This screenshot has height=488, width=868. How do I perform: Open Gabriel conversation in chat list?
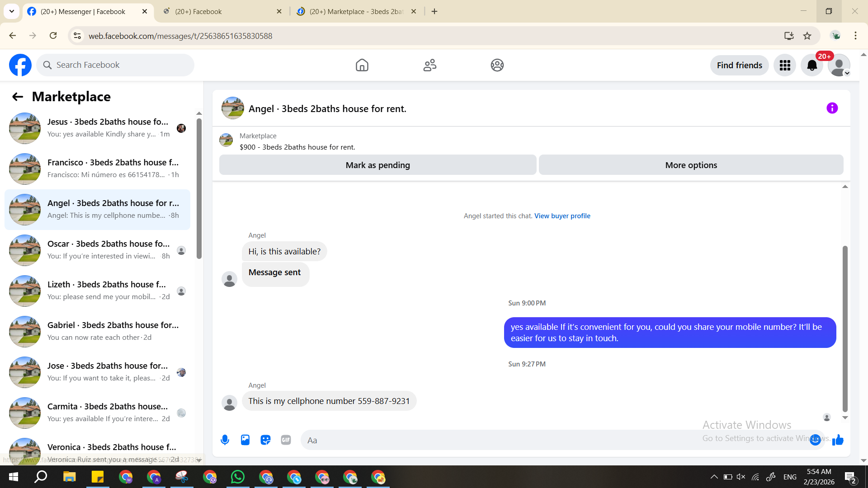click(97, 332)
